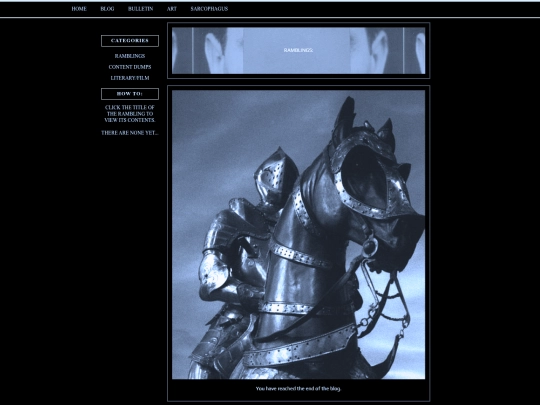Open the BULLETIN navigation item

point(141,9)
